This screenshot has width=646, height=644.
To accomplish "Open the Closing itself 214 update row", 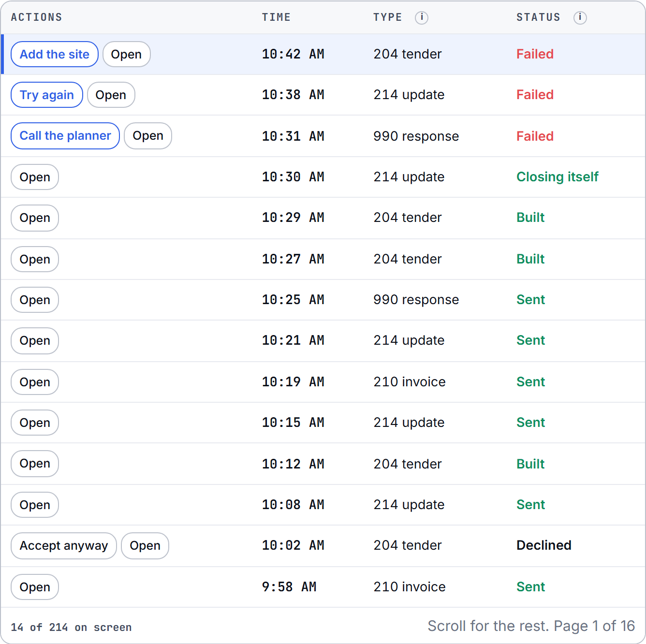I will tap(35, 177).
